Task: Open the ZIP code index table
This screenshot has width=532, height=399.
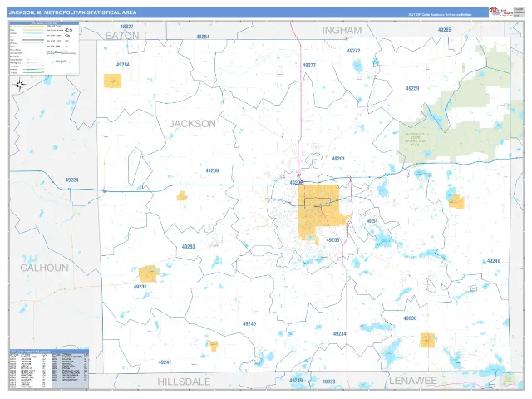Action: pyautogui.click(x=49, y=369)
